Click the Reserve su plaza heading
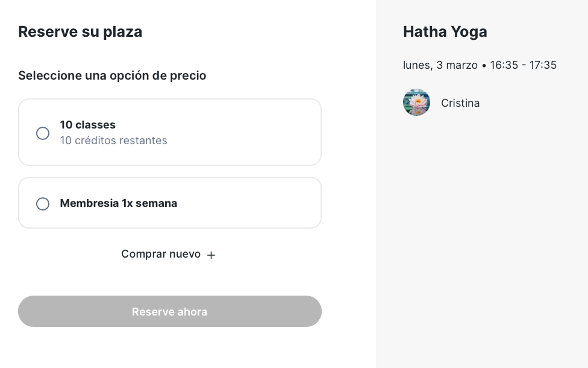This screenshot has height=368, width=588. [x=80, y=31]
